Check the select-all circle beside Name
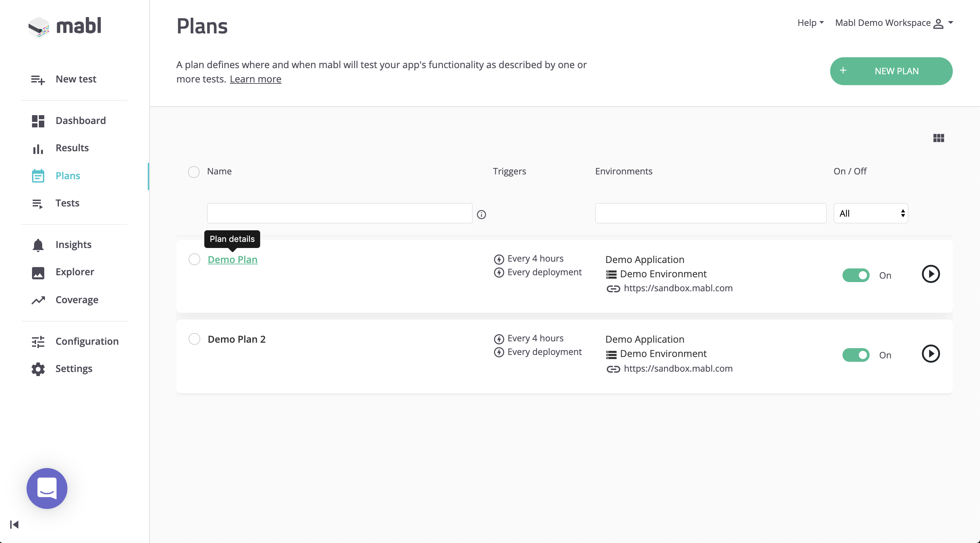Screen dimensions: 980x543 [x=194, y=172]
